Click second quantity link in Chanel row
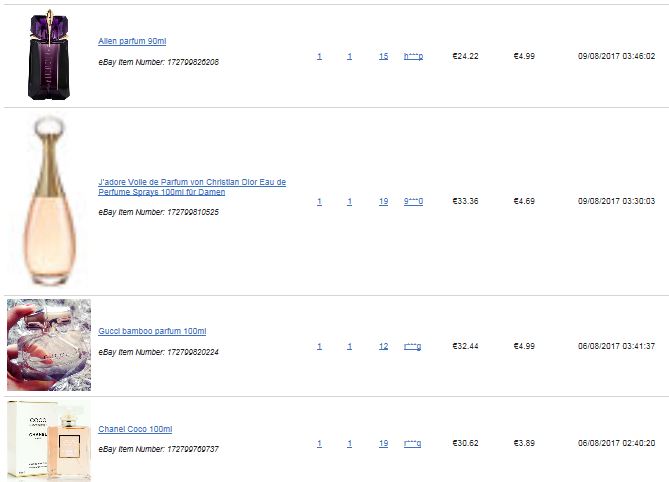This screenshot has width=669, height=482. pos(349,443)
